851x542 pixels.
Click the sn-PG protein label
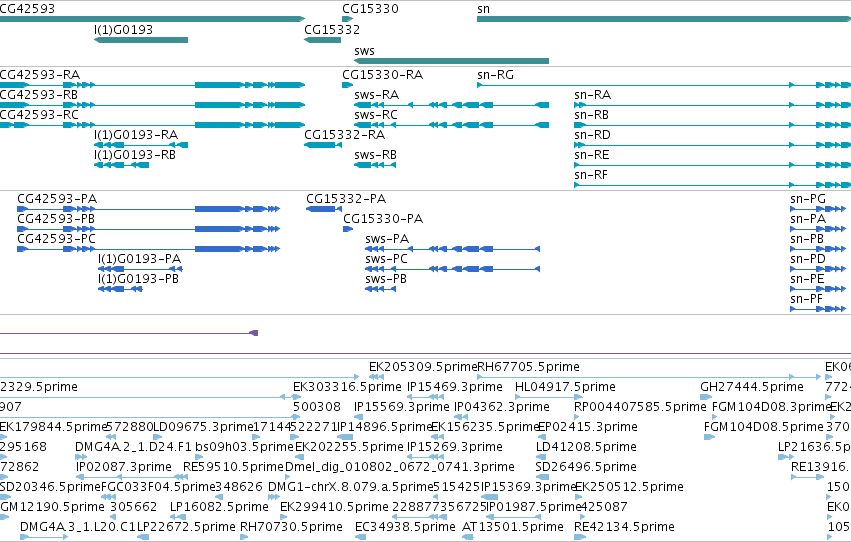(x=808, y=199)
